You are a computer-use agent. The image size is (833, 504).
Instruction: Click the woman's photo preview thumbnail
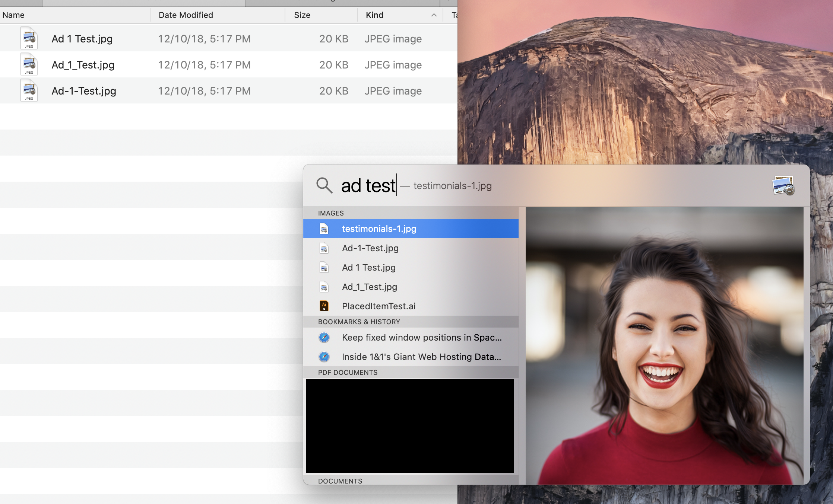coord(664,345)
